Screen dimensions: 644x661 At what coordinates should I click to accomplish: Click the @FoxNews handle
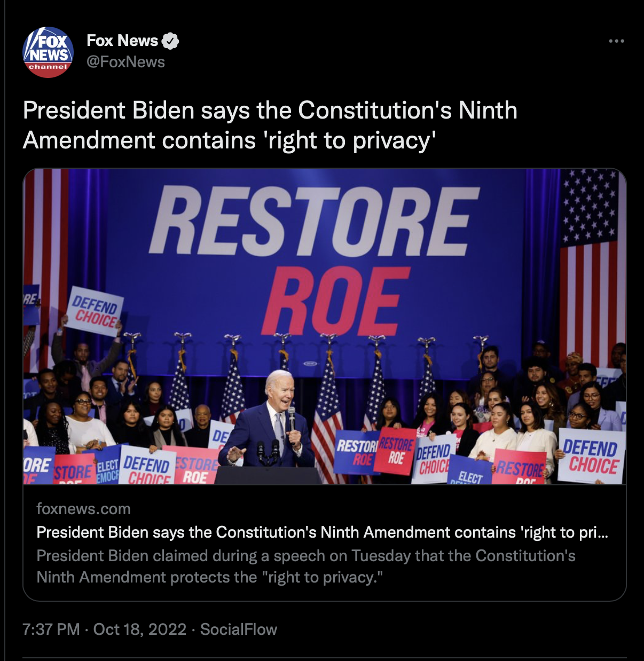125,62
